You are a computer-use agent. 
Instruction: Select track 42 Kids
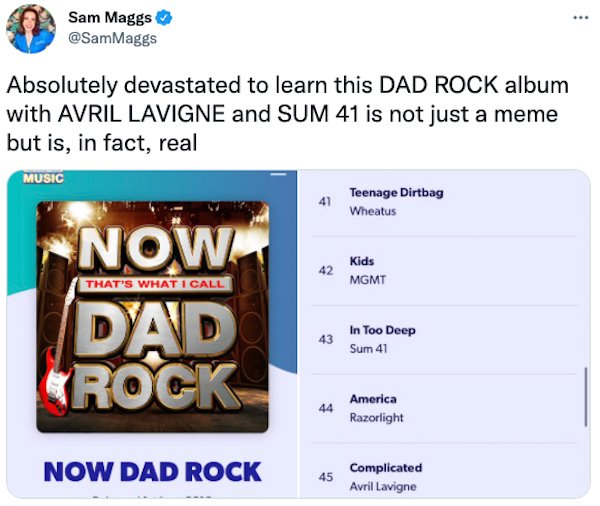(x=444, y=271)
